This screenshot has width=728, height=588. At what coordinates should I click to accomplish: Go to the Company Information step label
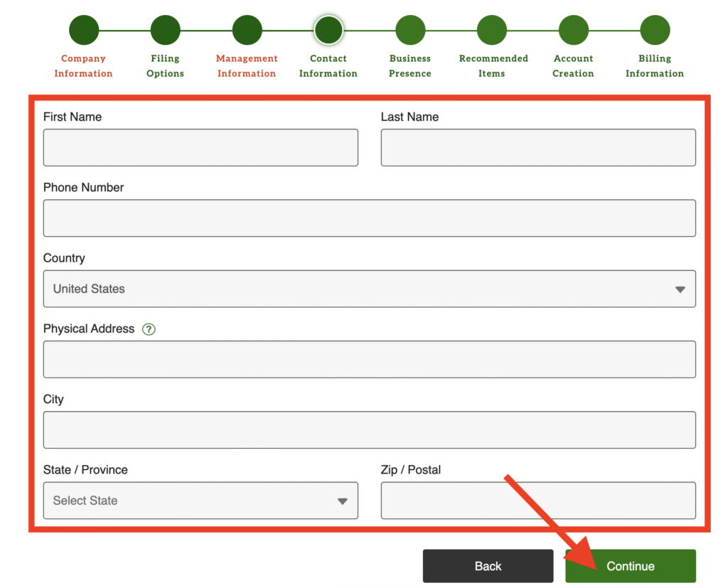[83, 66]
